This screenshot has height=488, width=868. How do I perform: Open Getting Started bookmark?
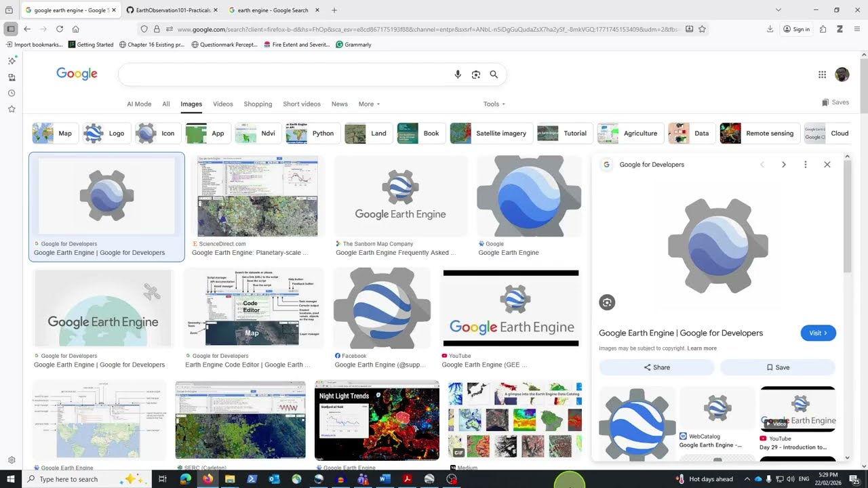91,45
